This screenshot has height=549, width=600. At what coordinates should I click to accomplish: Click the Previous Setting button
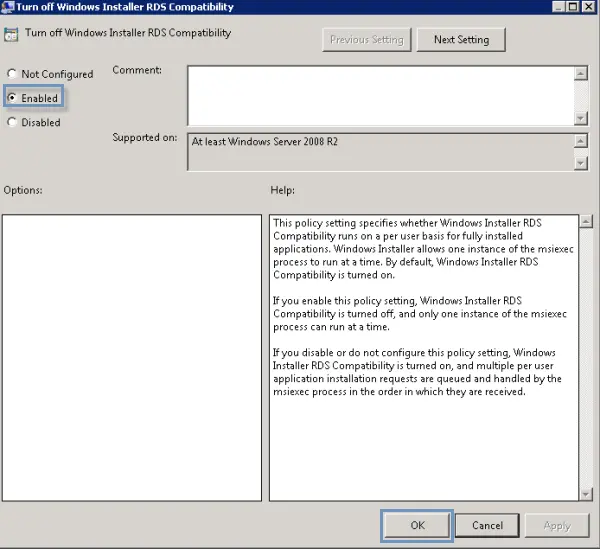pos(367,39)
